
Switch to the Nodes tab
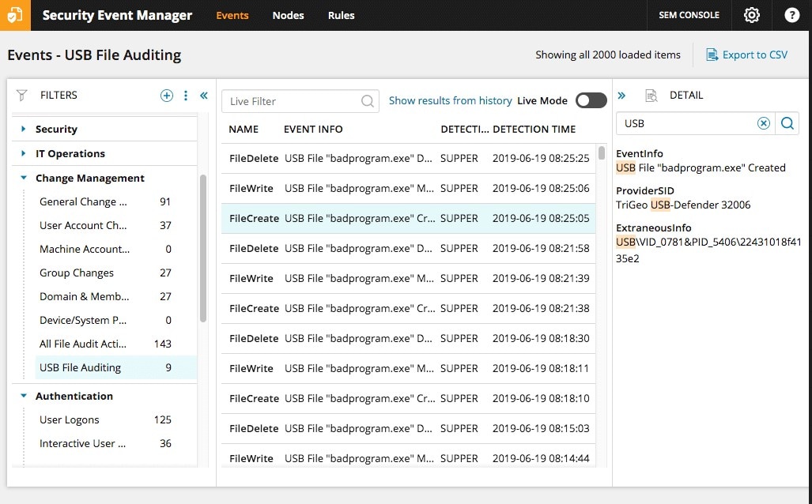coord(288,15)
